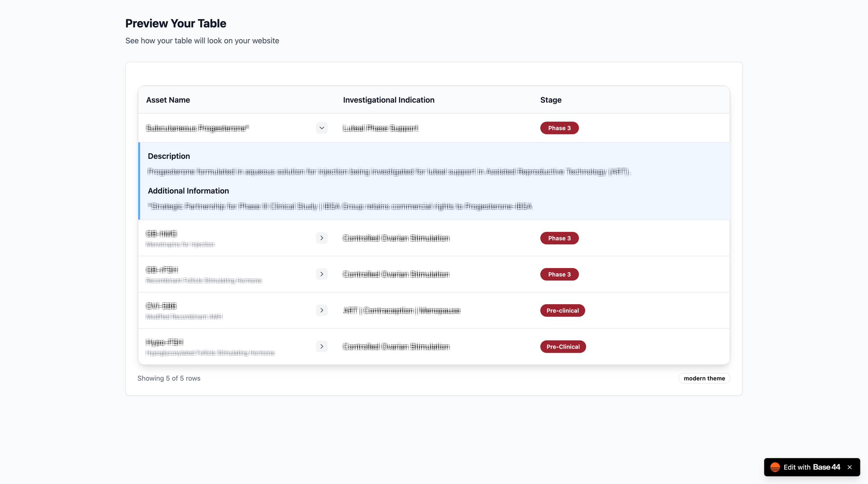Expand the GB-HMG row details
The height and width of the screenshot is (484, 868).
coord(322,238)
